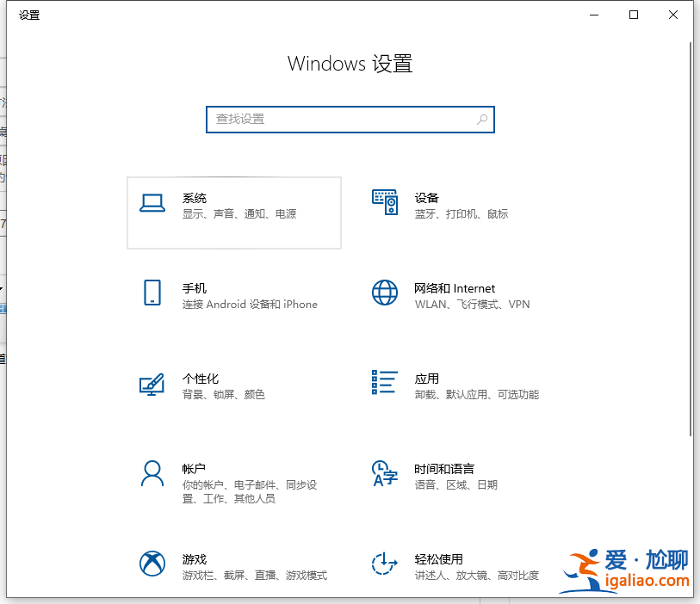
Task: Click the search magnifier in 查找设置 box
Action: coord(482,120)
